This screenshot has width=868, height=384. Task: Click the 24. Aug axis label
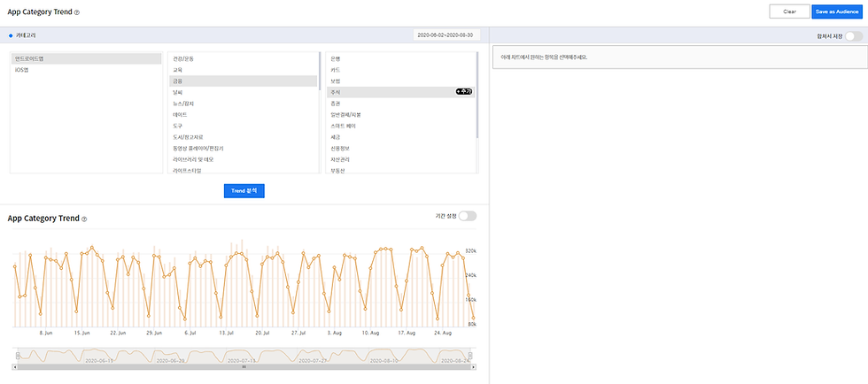(444, 333)
